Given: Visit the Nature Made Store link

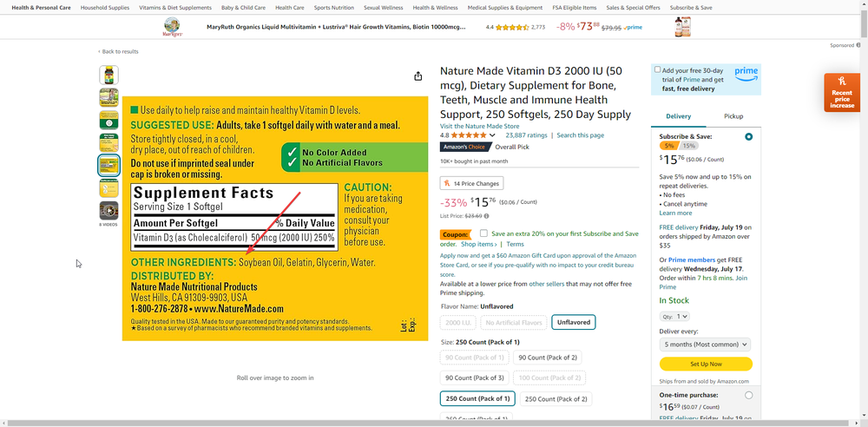Looking at the screenshot, I should [x=479, y=126].
